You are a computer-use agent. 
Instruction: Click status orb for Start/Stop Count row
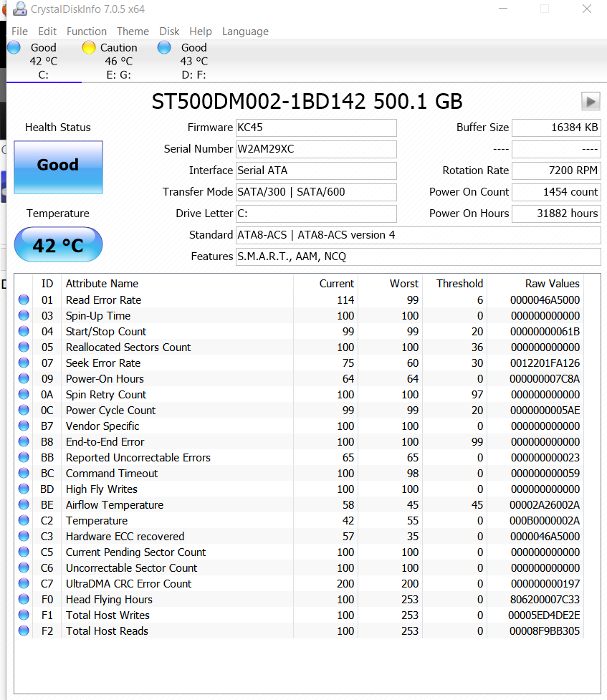[24, 331]
